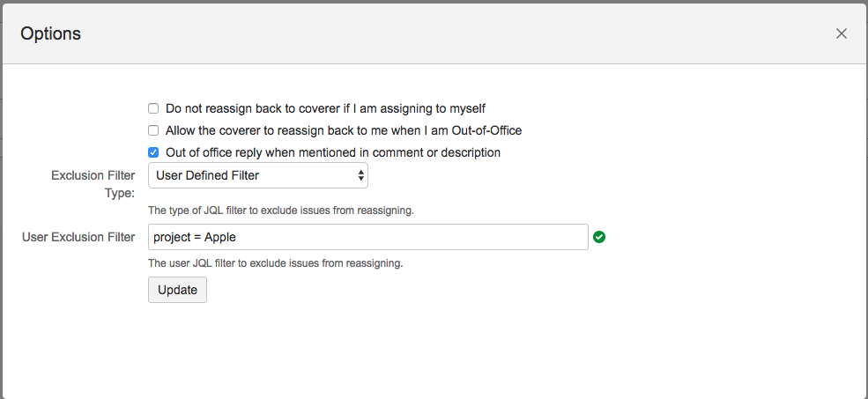The height and width of the screenshot is (399, 868).
Task: Click the 'Out of office reply when mentioned' label text
Action: coord(332,152)
